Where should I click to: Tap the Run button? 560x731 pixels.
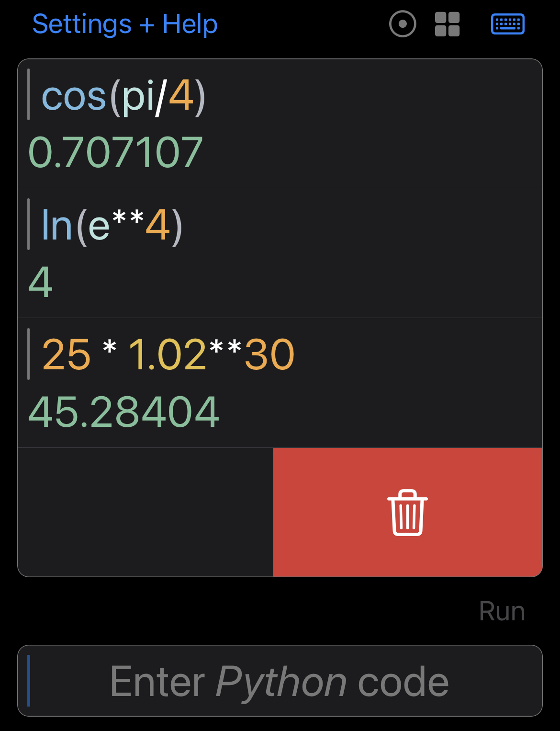pos(502,611)
